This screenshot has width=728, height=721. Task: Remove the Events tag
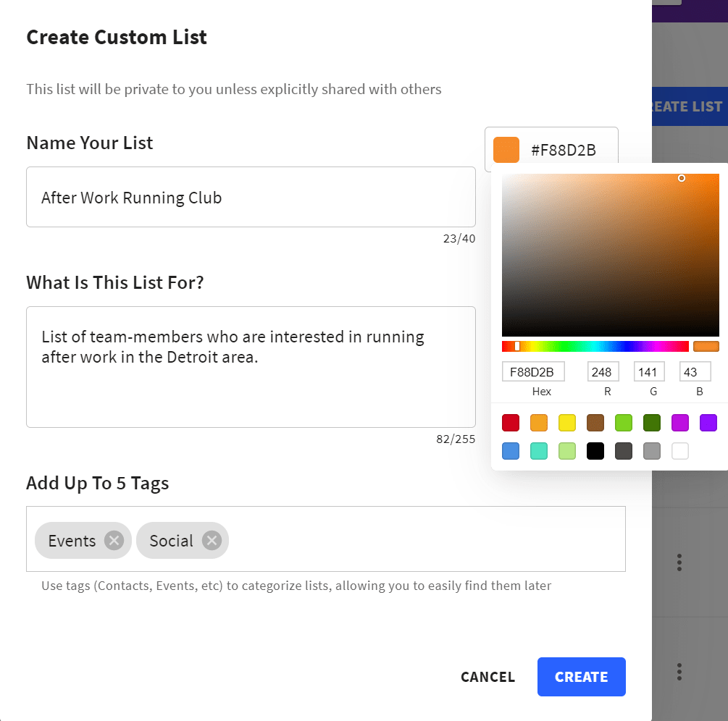click(114, 540)
